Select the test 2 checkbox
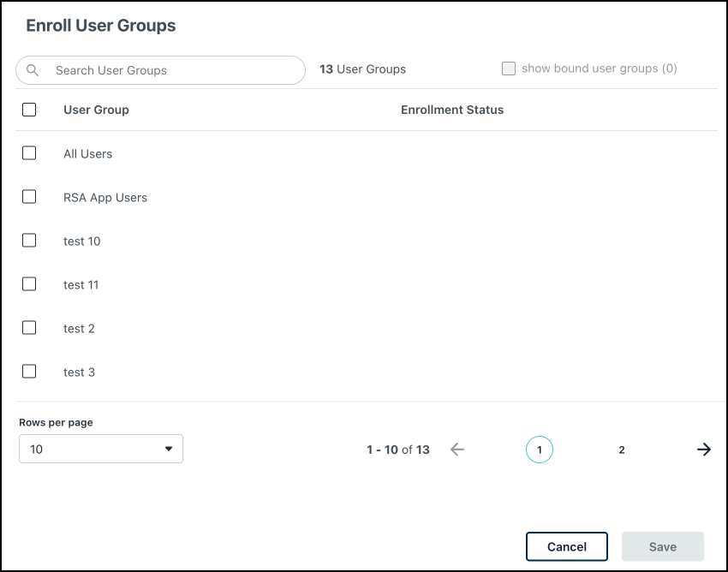 click(x=28, y=327)
